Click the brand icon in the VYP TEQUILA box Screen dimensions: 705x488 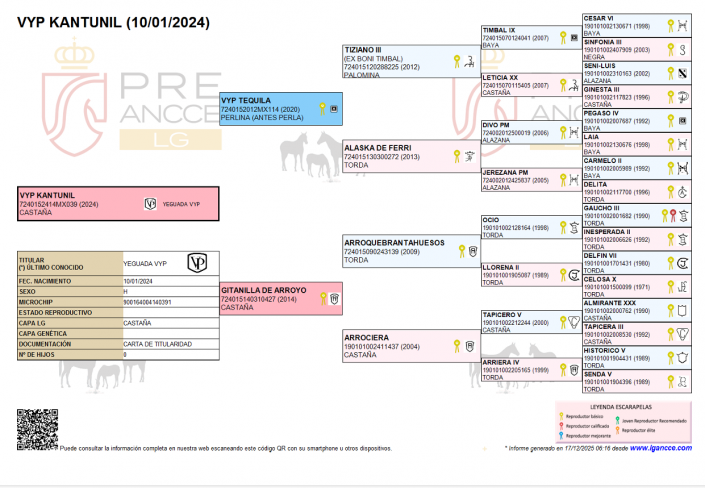click(334, 108)
